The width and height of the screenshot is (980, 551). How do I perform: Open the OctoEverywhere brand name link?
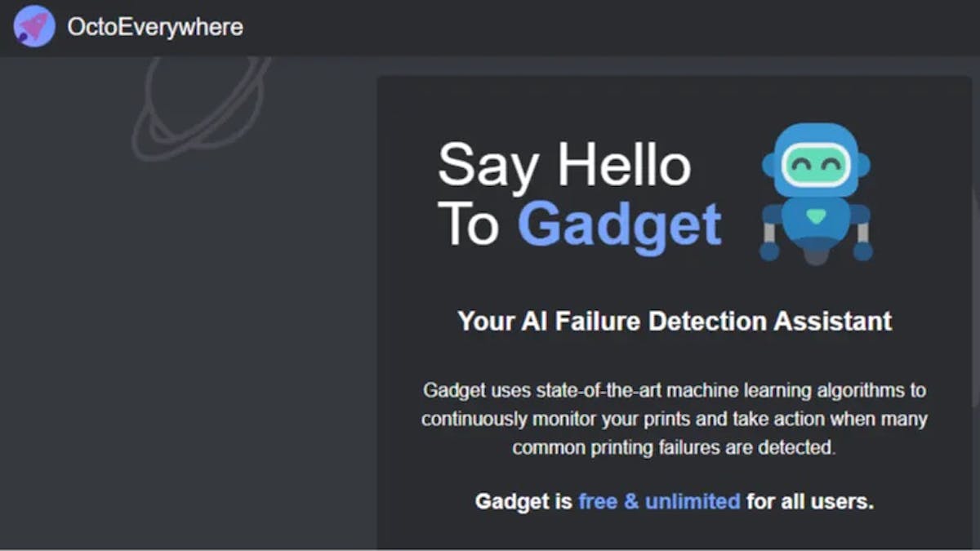(x=154, y=27)
